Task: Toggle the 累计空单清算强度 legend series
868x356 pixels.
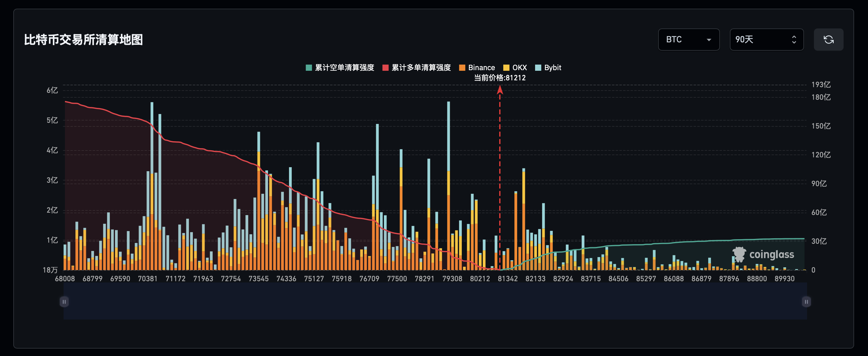Action: coord(340,68)
